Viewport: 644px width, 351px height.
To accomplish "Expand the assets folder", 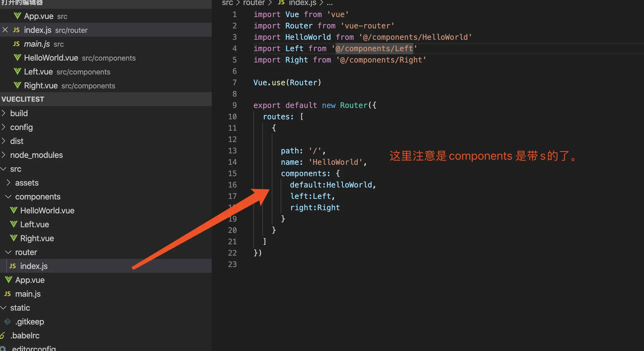I will (x=9, y=183).
